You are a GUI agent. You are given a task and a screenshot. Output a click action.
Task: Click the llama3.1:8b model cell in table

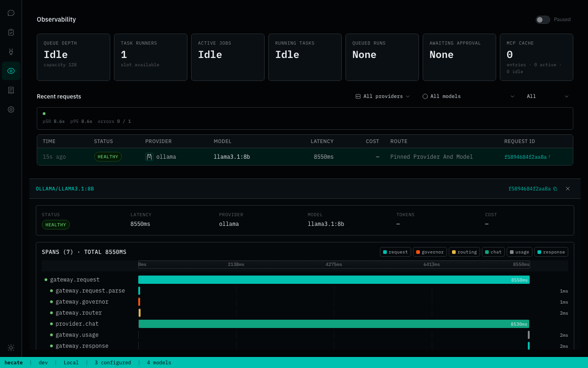(232, 157)
